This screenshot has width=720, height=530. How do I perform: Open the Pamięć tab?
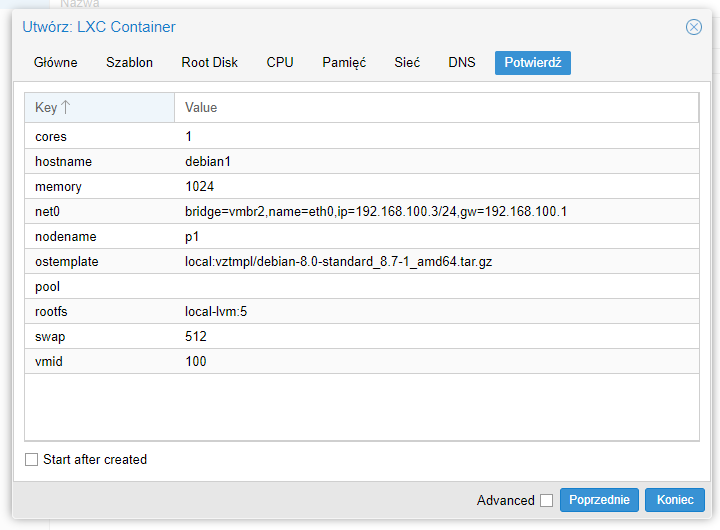pyautogui.click(x=344, y=62)
